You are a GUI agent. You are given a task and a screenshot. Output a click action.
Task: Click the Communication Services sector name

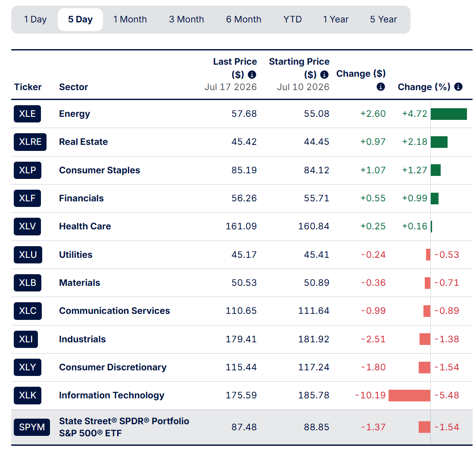pyautogui.click(x=115, y=311)
